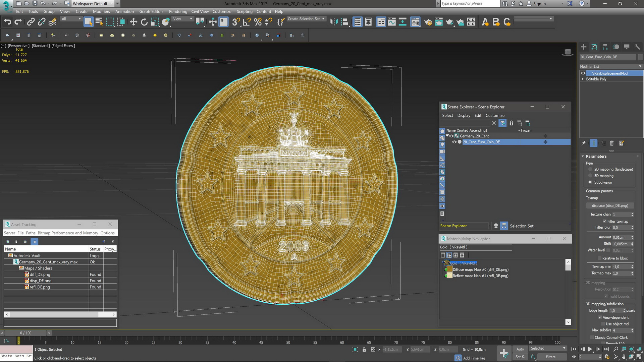Click the Mirror tool icon

334,22
